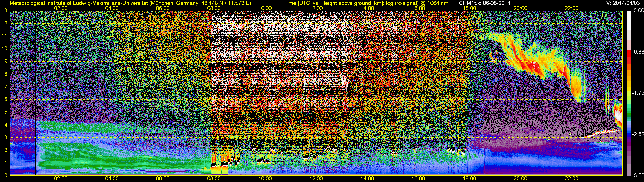Click the '9.' height axis label

[6, 61]
